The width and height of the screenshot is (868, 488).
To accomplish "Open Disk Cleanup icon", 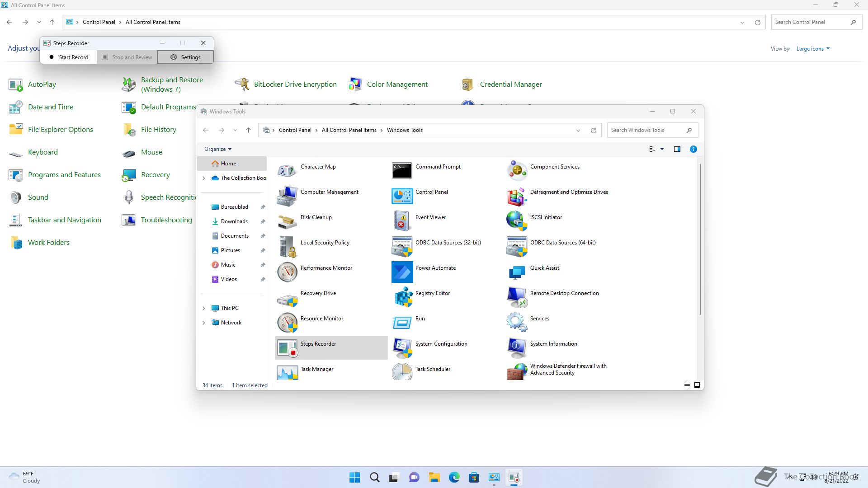I will click(x=287, y=221).
